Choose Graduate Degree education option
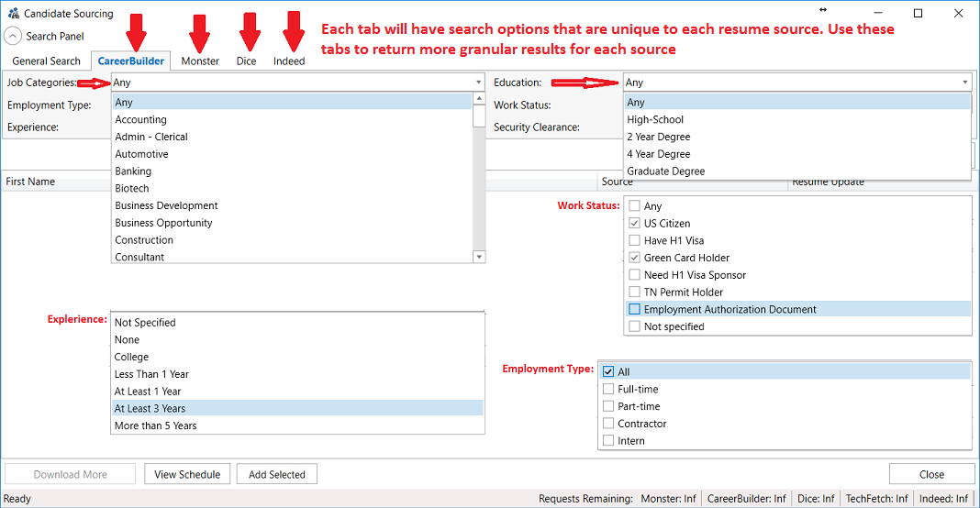Screen dimensions: 980x508 797,171
